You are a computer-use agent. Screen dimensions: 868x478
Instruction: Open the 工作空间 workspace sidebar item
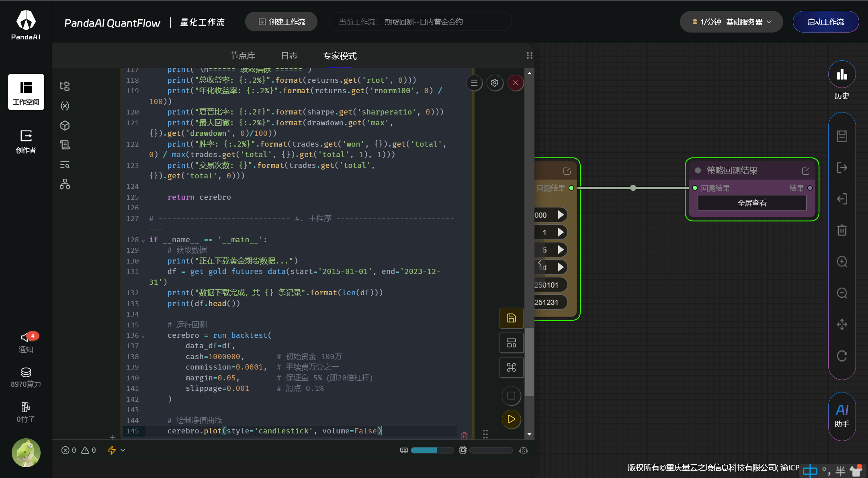tap(26, 92)
